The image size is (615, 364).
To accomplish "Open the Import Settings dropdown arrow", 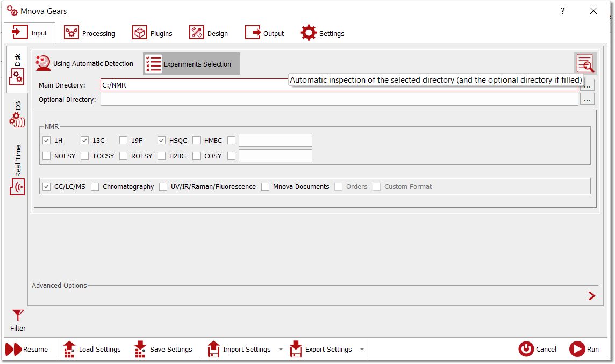I will point(281,349).
